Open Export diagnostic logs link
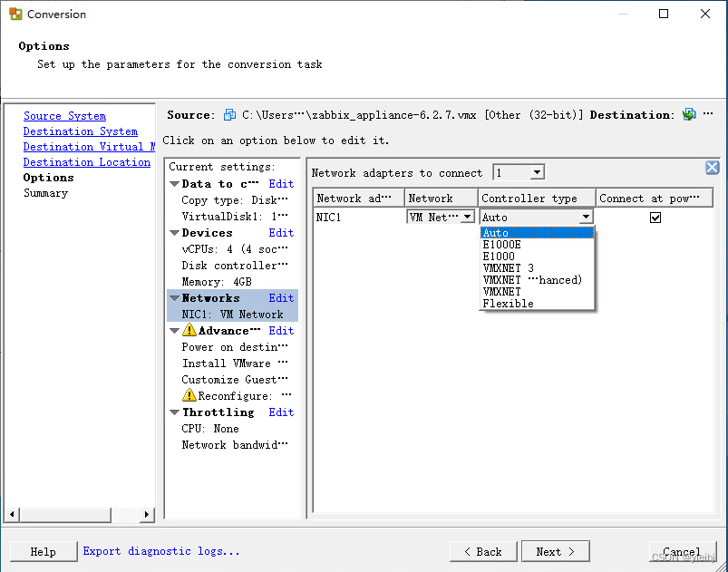Image resolution: width=728 pixels, height=572 pixels. pos(161,551)
